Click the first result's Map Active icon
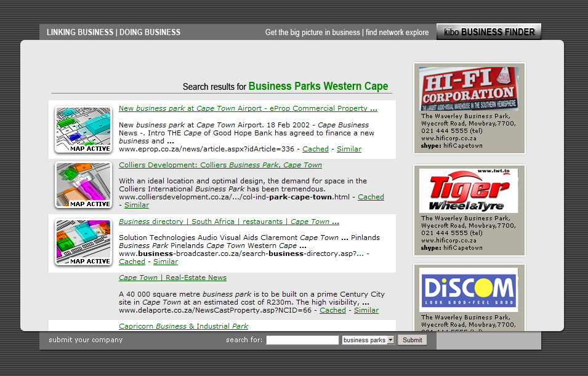This screenshot has width=588, height=376. click(x=83, y=129)
